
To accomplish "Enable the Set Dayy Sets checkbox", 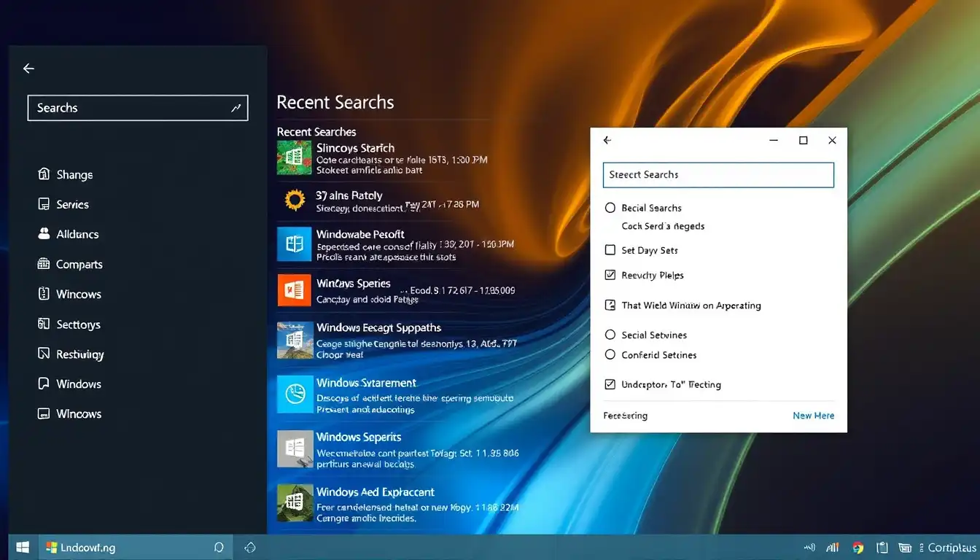I will click(x=610, y=250).
